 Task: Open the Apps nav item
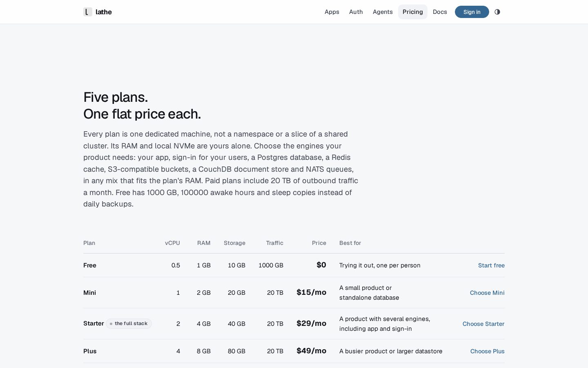pos(332,12)
